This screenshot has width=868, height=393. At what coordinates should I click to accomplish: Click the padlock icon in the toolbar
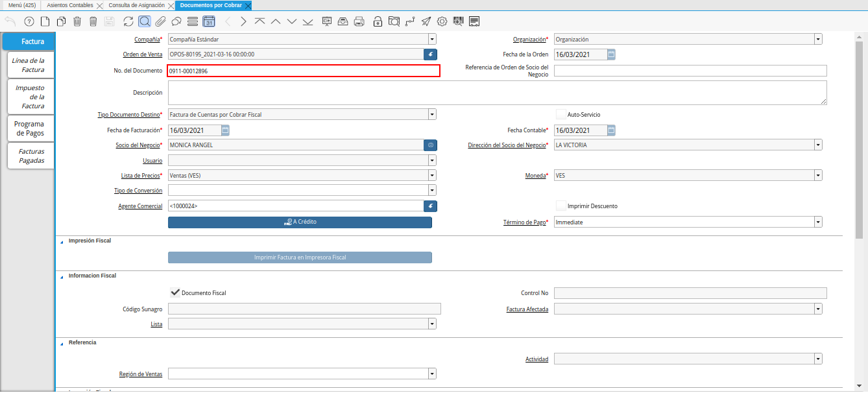coord(378,21)
